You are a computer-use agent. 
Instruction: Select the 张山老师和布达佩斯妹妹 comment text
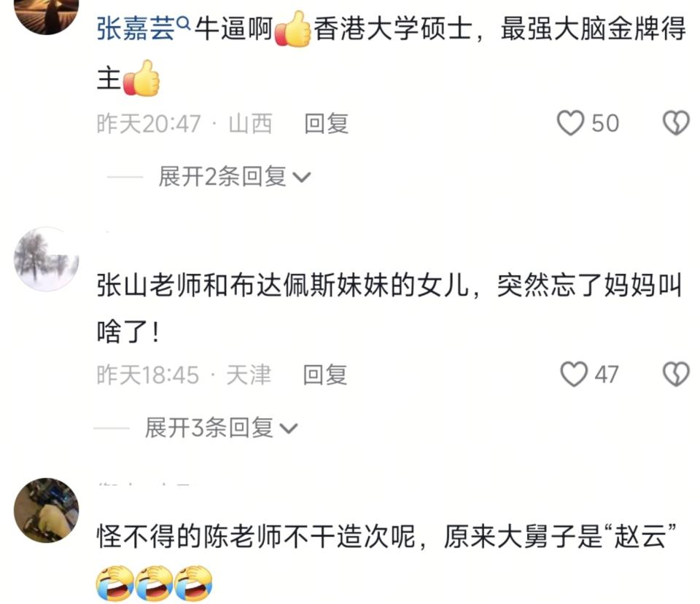tap(389, 308)
